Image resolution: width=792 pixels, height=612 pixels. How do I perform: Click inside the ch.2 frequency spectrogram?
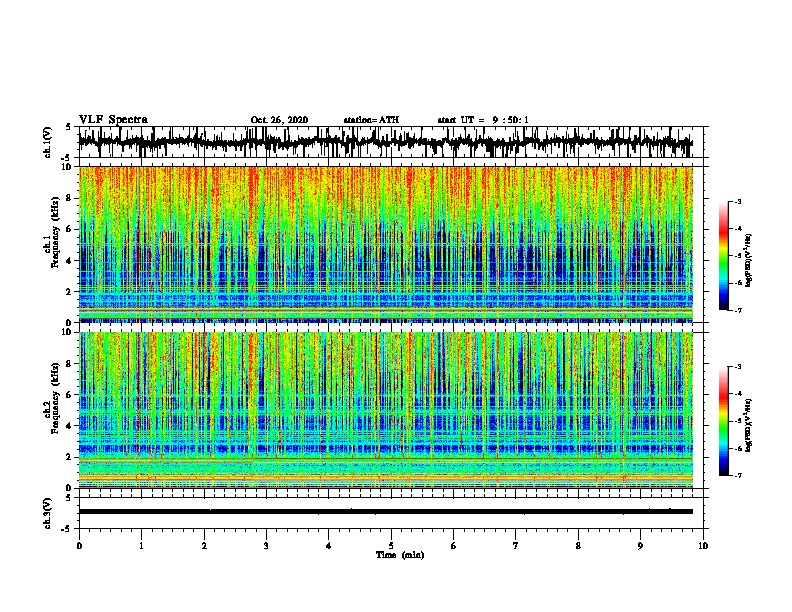click(386, 410)
